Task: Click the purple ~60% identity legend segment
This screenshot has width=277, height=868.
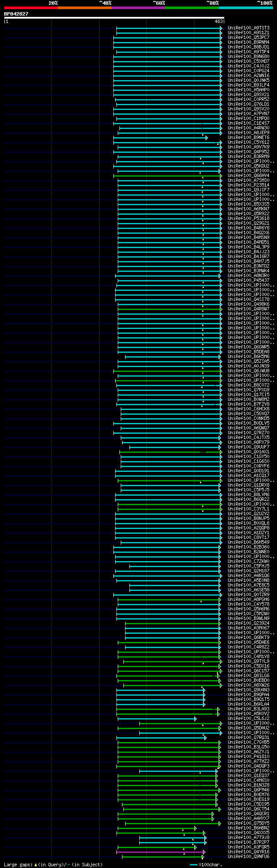Action: coord(138,8)
